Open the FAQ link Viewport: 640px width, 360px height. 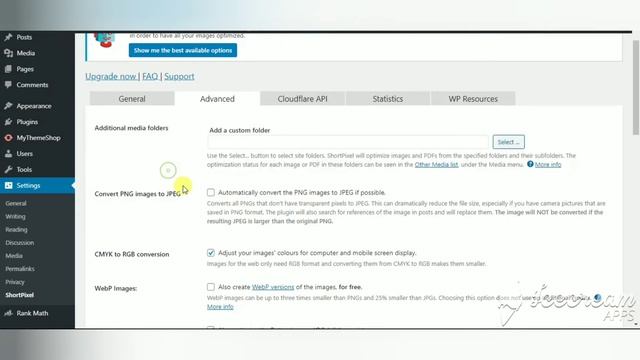[x=150, y=76]
